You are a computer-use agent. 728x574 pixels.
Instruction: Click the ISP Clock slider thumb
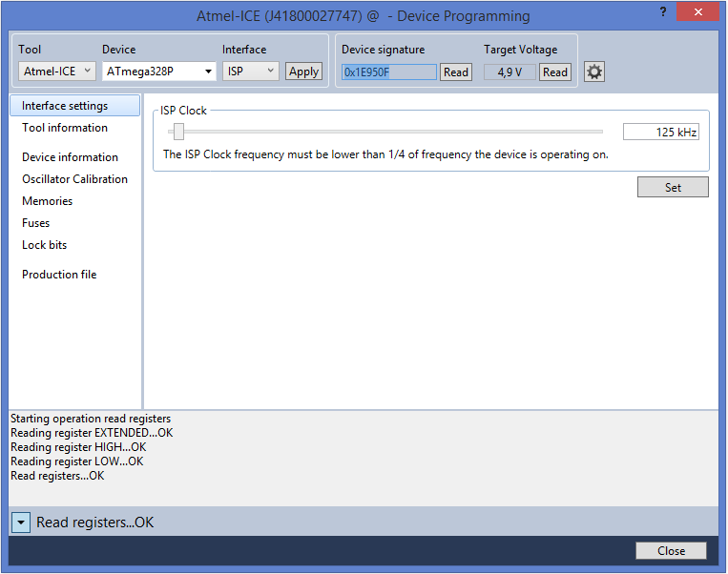coord(178,132)
